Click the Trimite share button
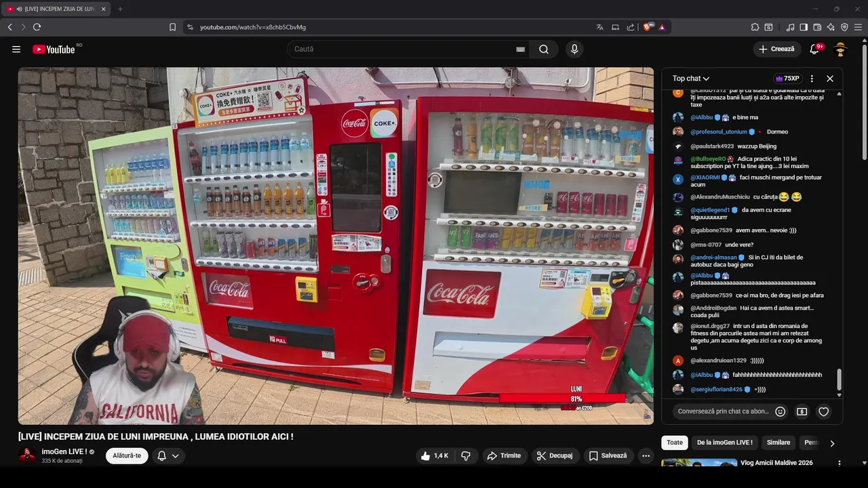The height and width of the screenshot is (488, 868). (x=504, y=456)
